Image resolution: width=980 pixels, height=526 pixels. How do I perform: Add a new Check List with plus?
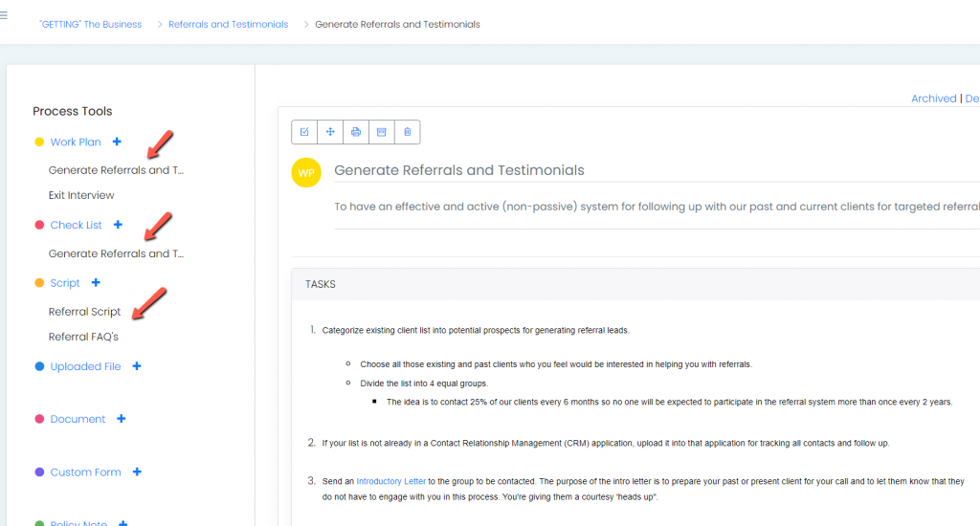[x=118, y=225]
